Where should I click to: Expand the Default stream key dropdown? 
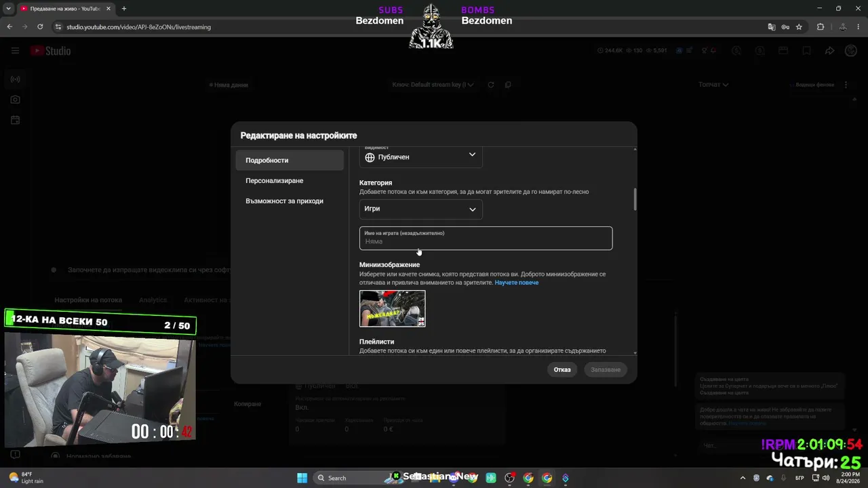433,85
